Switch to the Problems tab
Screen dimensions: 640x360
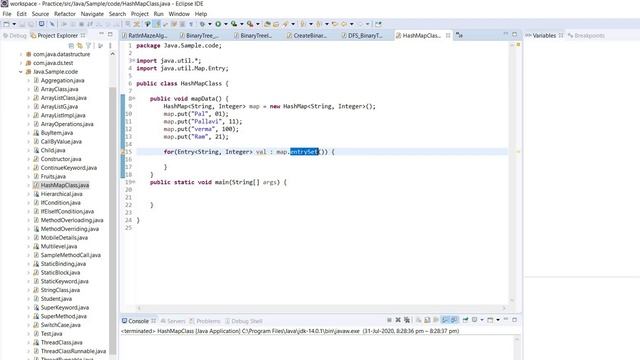(205, 321)
